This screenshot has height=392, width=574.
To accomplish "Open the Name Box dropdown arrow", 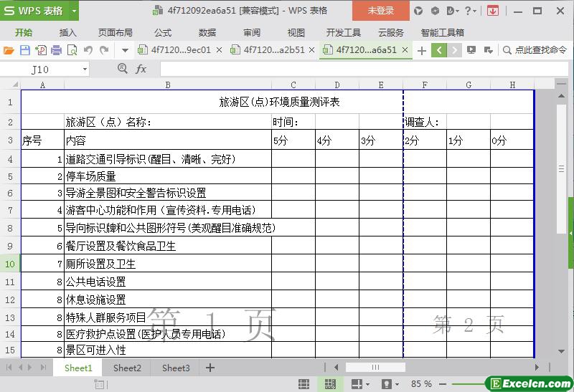I will click(85, 69).
